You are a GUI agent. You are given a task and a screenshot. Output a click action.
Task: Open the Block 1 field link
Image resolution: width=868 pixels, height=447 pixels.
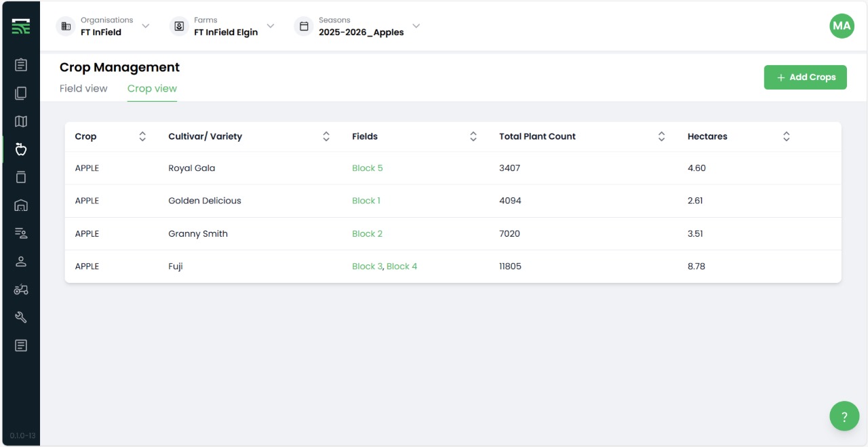tap(366, 201)
